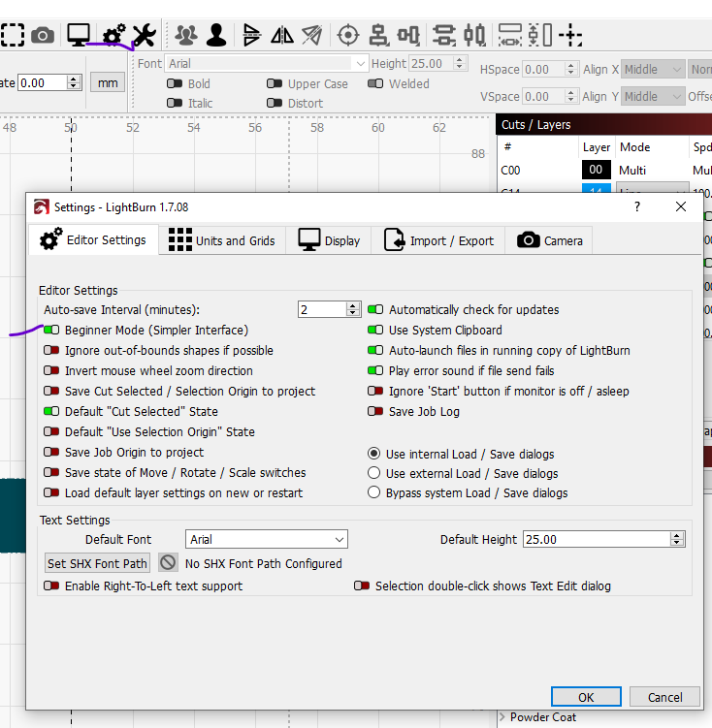Increase Auto-save Interval with the up arrow

[x=353, y=305]
